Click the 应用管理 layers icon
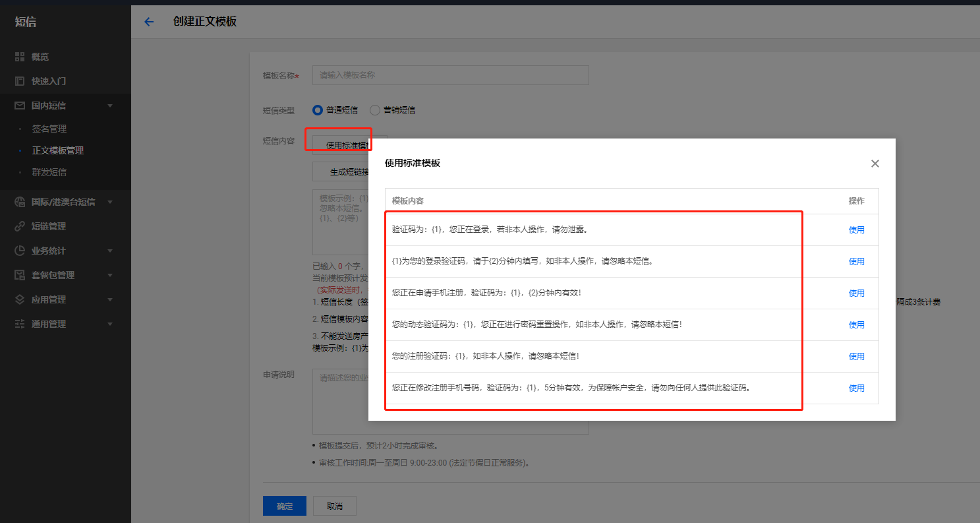 [20, 299]
